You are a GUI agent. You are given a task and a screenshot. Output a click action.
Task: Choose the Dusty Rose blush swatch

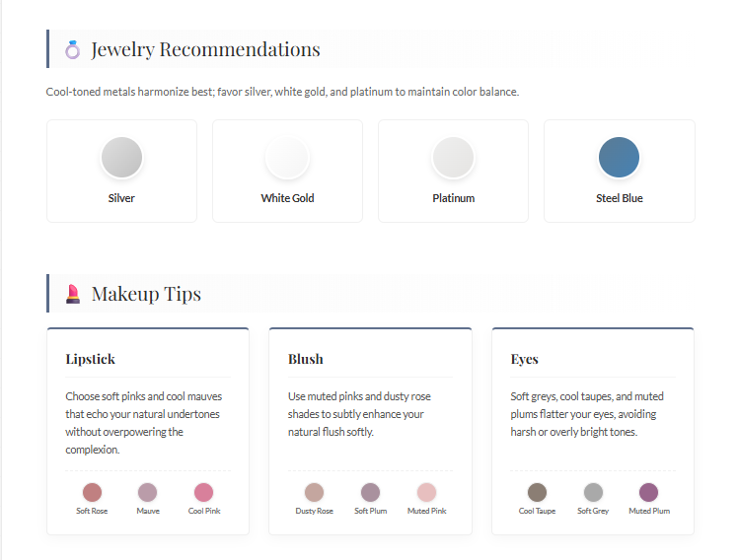coord(315,492)
